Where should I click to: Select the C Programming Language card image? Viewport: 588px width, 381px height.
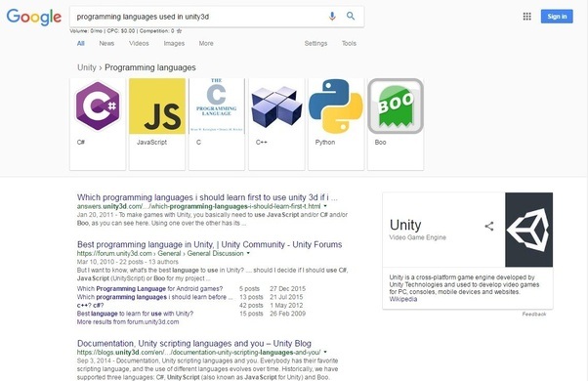(217, 106)
